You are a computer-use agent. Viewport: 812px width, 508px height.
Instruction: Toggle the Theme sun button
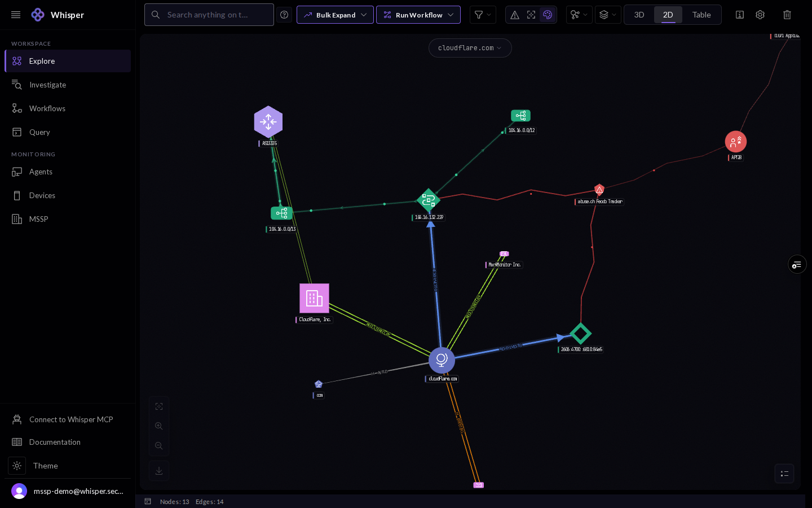click(17, 466)
